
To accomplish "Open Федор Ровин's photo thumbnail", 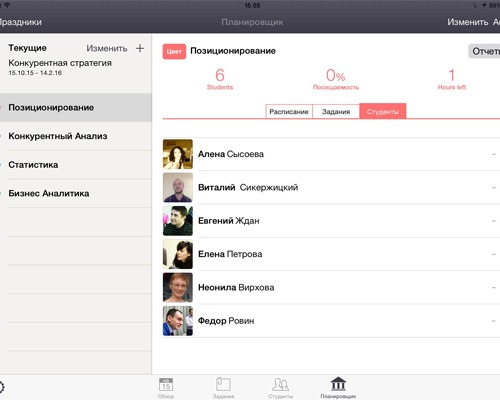I will 178,321.
